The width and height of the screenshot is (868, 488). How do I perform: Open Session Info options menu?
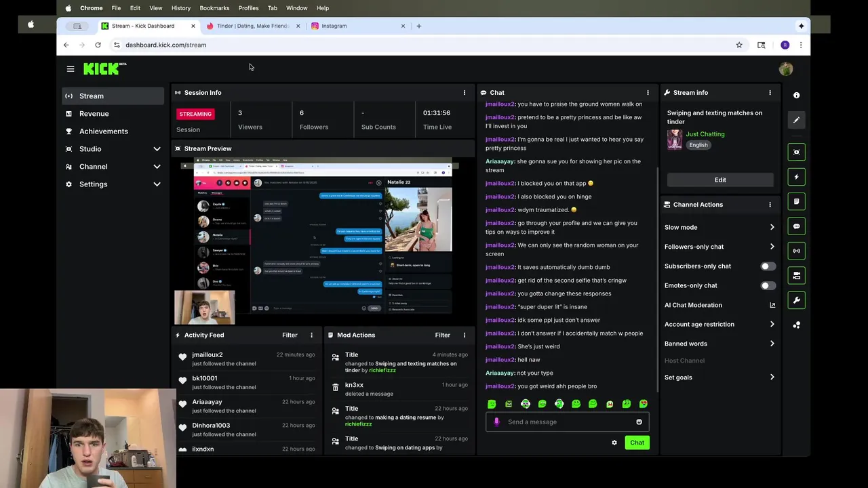click(465, 93)
